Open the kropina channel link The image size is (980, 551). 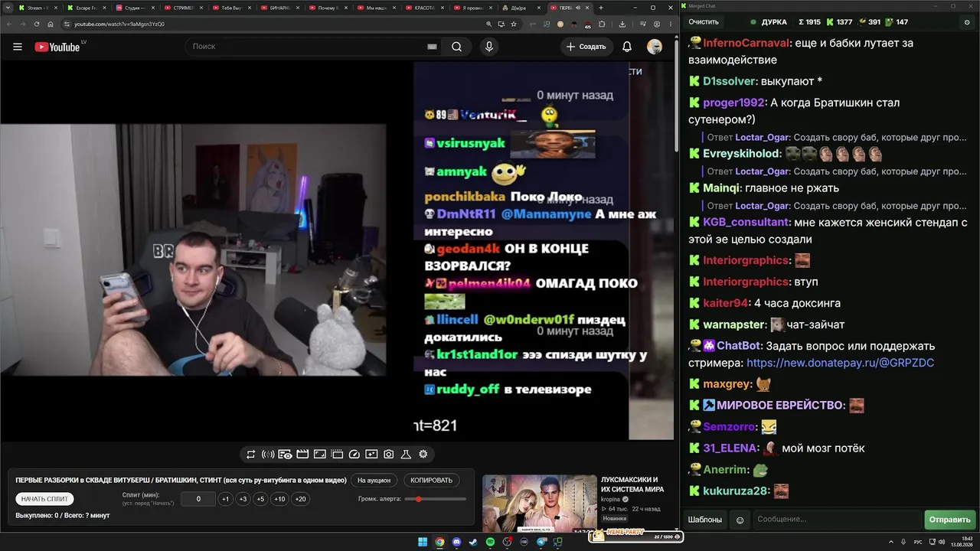pos(610,499)
